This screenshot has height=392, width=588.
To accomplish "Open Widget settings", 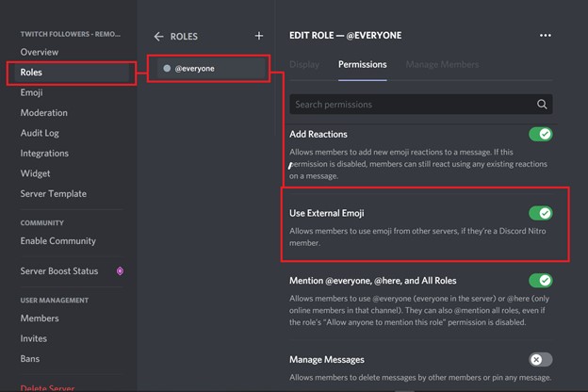I will (35, 173).
